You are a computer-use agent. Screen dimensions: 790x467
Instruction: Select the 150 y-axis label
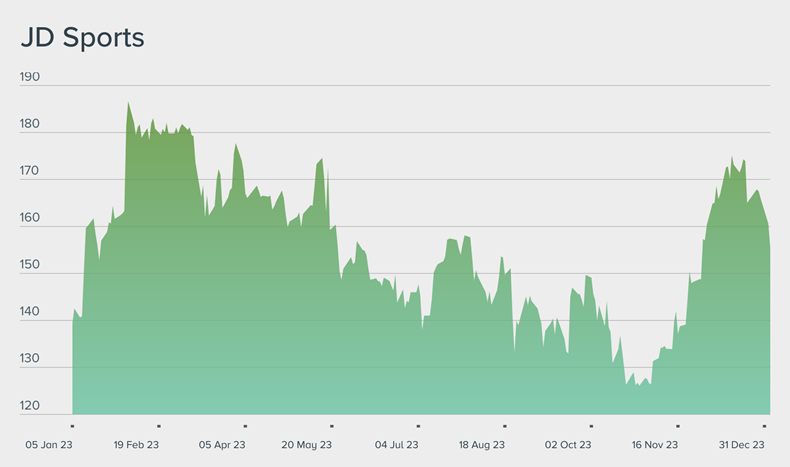point(30,265)
